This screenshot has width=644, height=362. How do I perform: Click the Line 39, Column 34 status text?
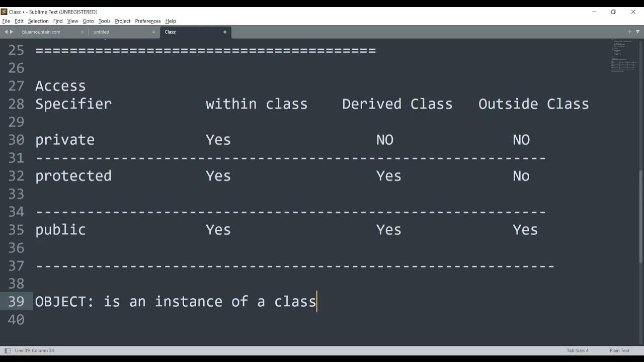[34, 350]
